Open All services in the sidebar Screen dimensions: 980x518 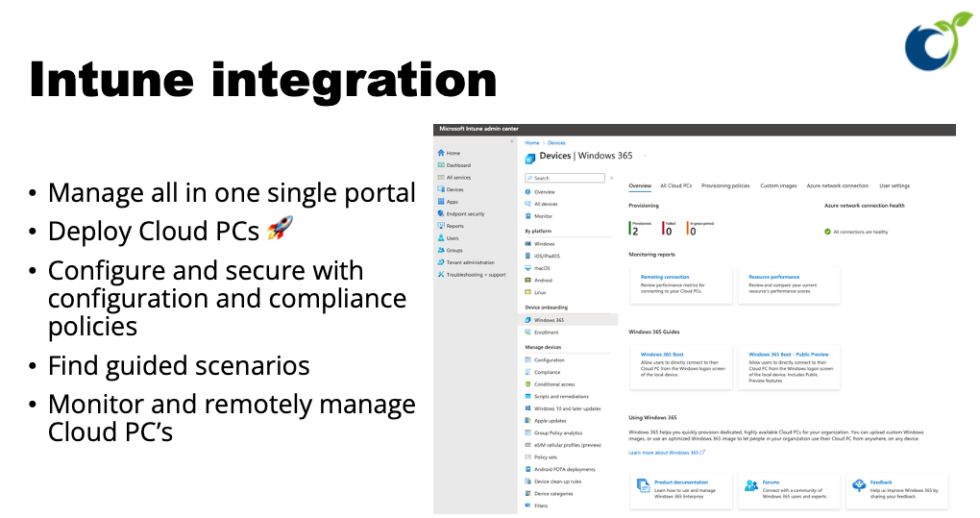click(454, 178)
